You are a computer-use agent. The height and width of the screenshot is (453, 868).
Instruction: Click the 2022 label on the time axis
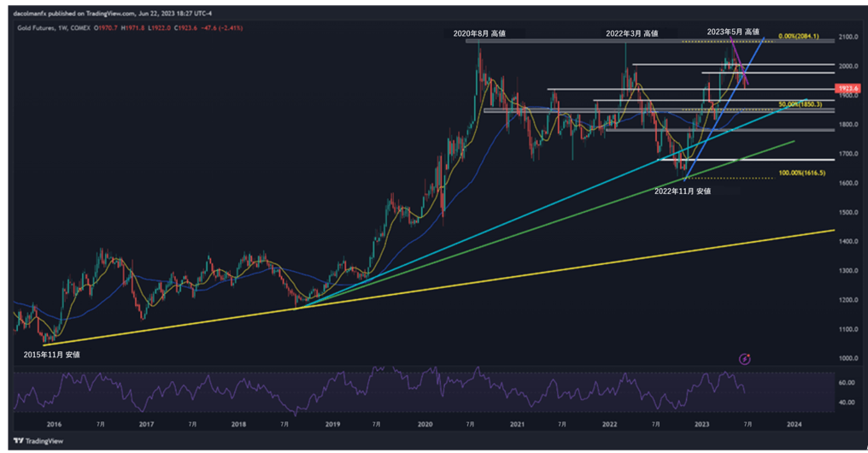[x=609, y=425]
